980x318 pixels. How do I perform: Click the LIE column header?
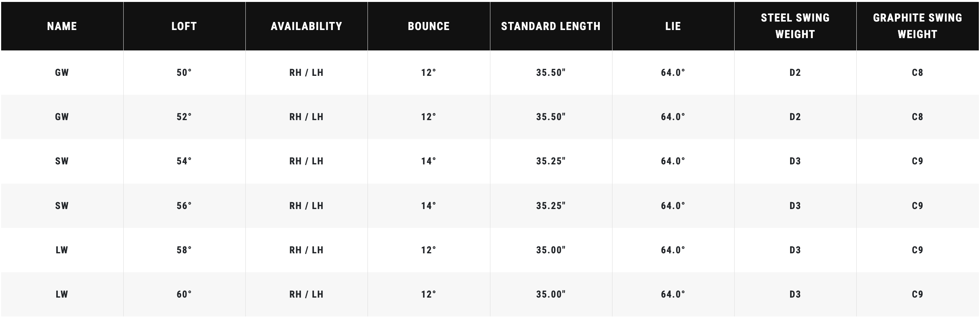coord(673,26)
